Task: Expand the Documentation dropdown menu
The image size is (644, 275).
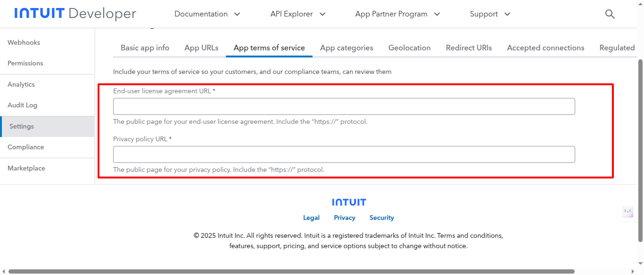Action: pos(207,14)
